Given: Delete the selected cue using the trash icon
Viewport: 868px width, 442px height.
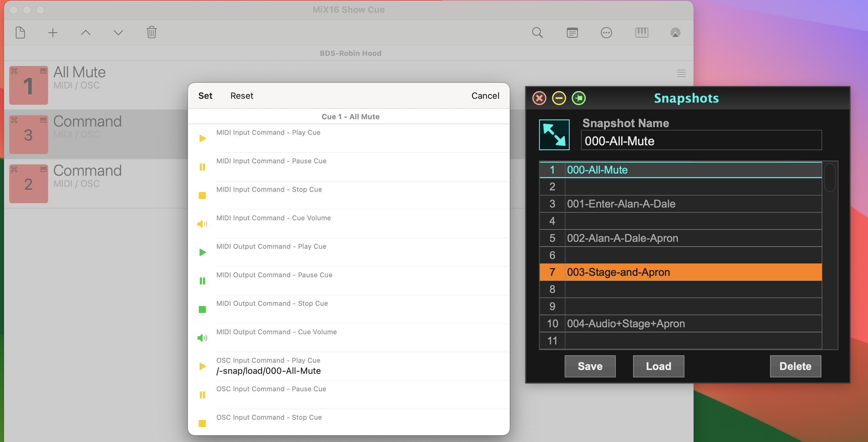Looking at the screenshot, I should (x=151, y=32).
